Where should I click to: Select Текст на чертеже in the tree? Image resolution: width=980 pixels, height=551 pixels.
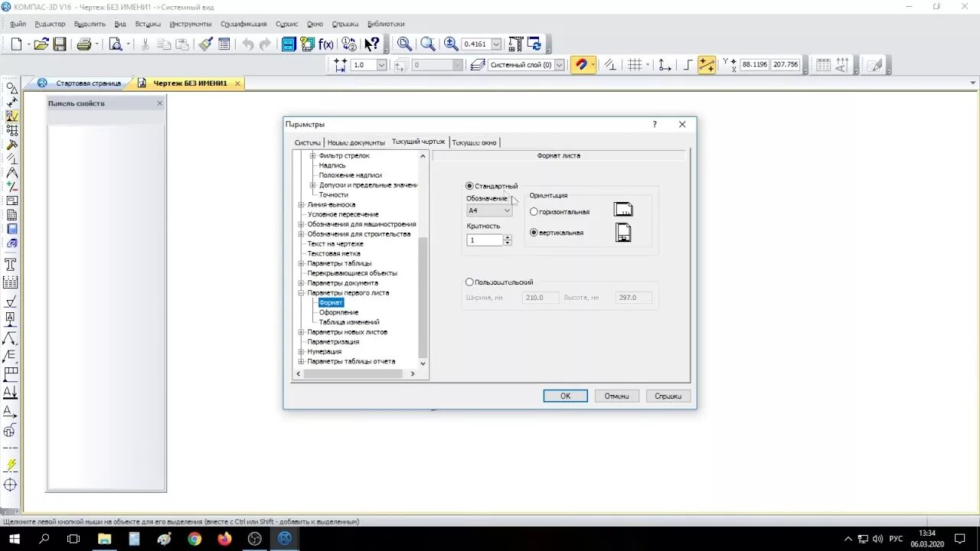pos(335,244)
